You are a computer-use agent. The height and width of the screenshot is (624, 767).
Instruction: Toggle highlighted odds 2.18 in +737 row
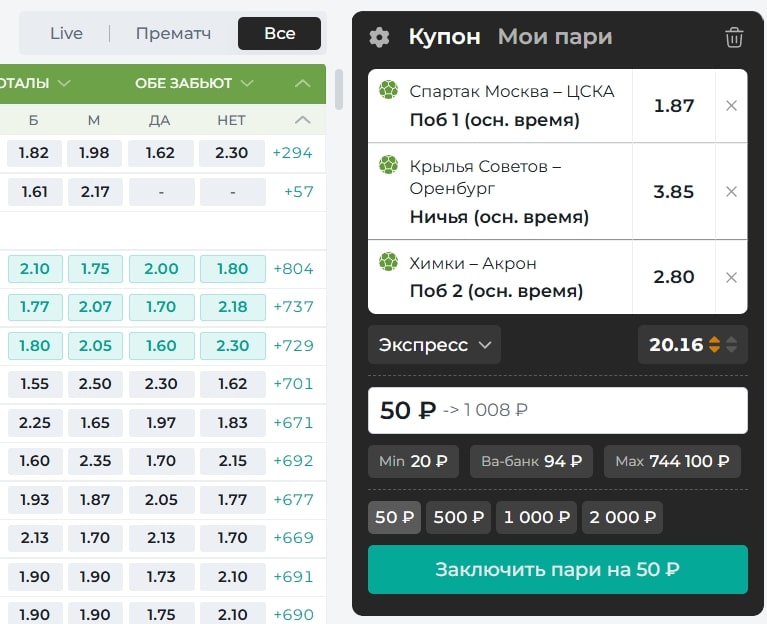(233, 307)
